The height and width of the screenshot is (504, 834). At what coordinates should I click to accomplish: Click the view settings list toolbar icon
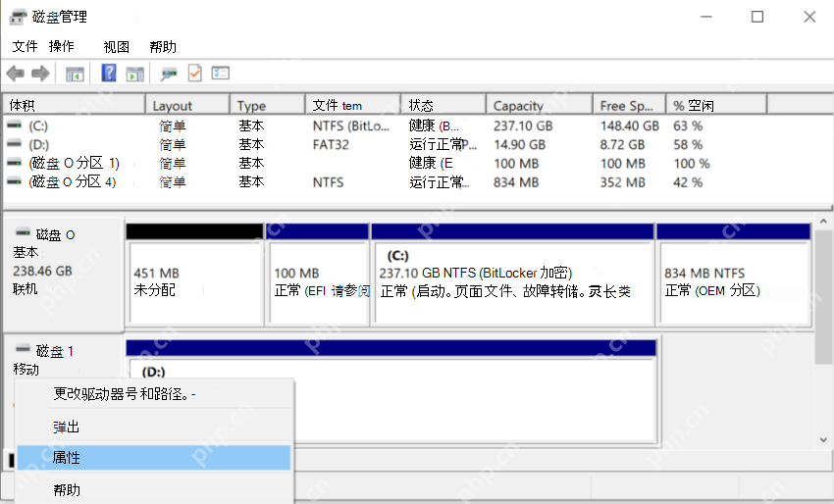pos(220,73)
